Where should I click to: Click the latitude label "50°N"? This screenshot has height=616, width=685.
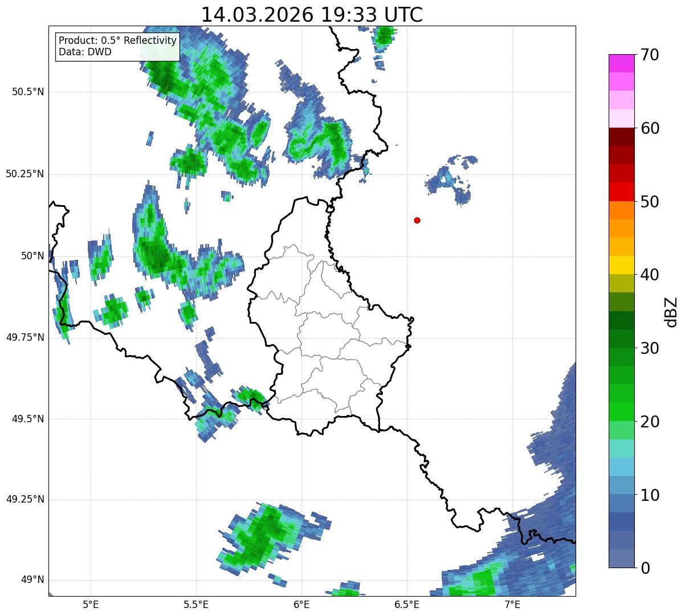pos(32,256)
